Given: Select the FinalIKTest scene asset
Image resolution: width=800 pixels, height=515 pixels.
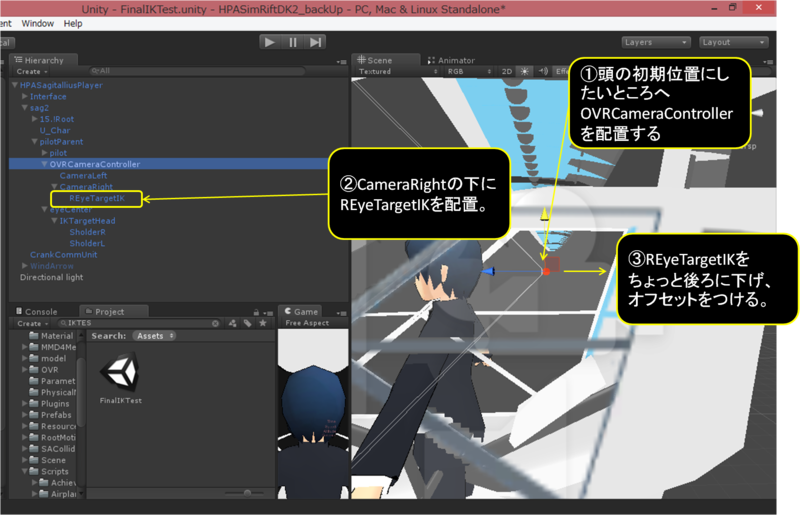Looking at the screenshot, I should click(x=121, y=378).
